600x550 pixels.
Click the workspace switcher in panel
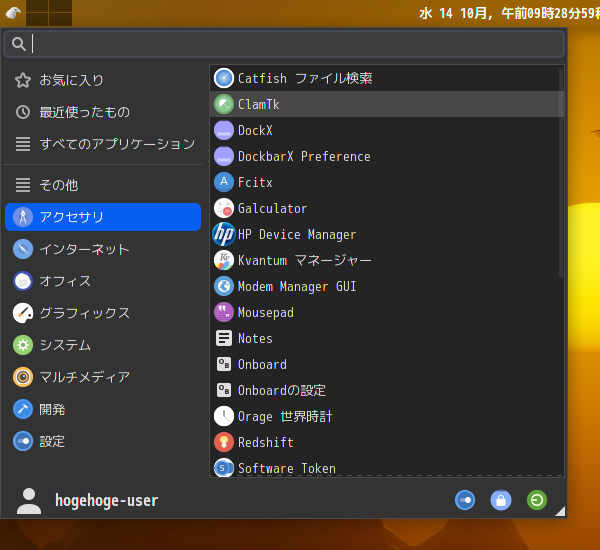(49, 13)
